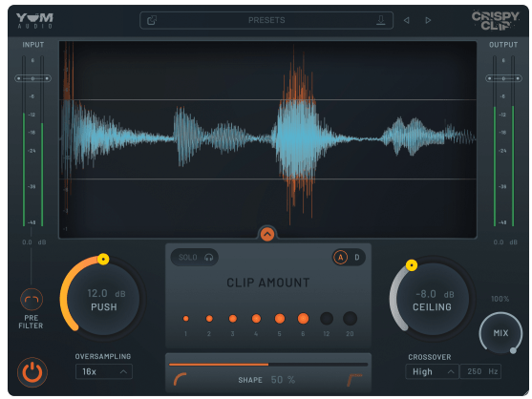Click the Ceiling knob
Viewport: 532px width, 399px height.
pos(433,299)
